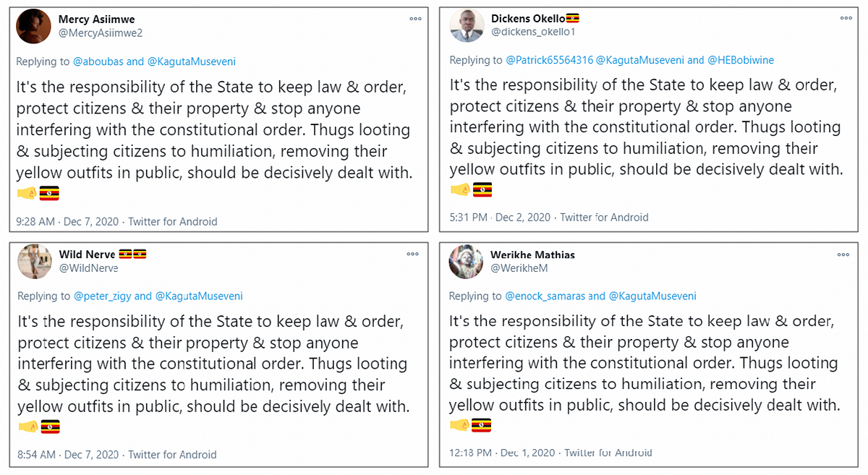
Task: Open Wild Nerve's profile photo
Action: tap(35, 261)
